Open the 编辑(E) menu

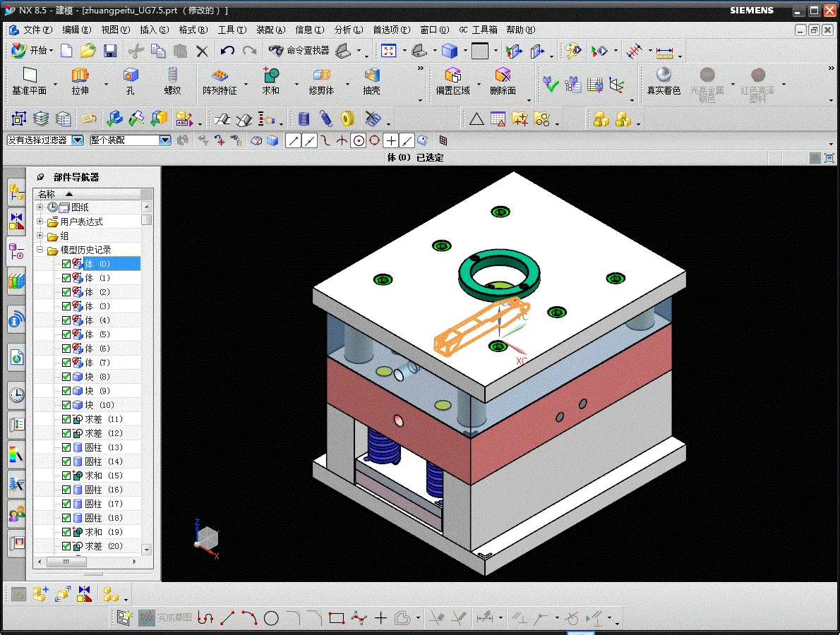tap(77, 30)
